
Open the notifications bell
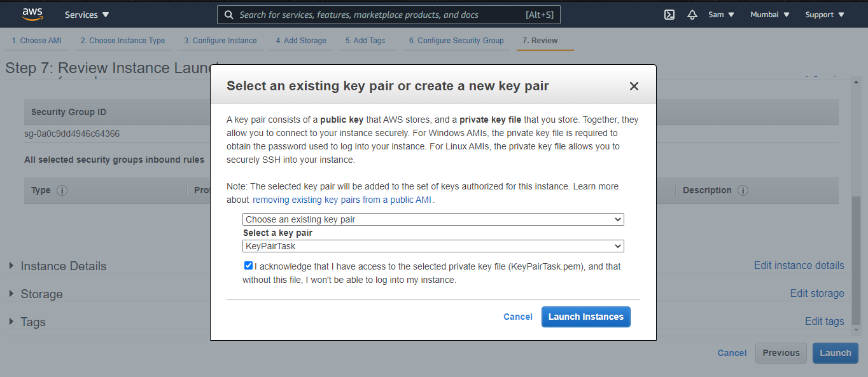(692, 14)
